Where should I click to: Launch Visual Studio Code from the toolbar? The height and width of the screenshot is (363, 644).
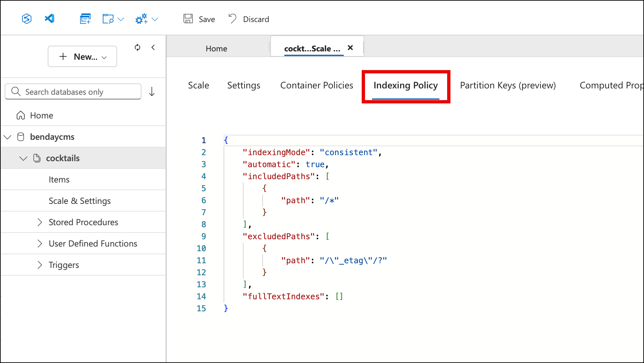tap(49, 19)
